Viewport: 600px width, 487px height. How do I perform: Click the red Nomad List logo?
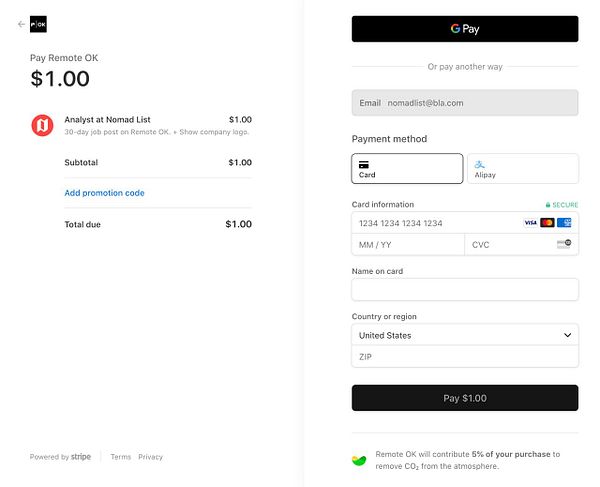(42, 125)
